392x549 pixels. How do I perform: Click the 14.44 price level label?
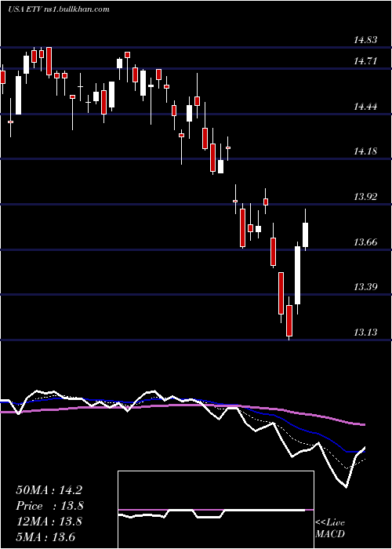[365, 107]
